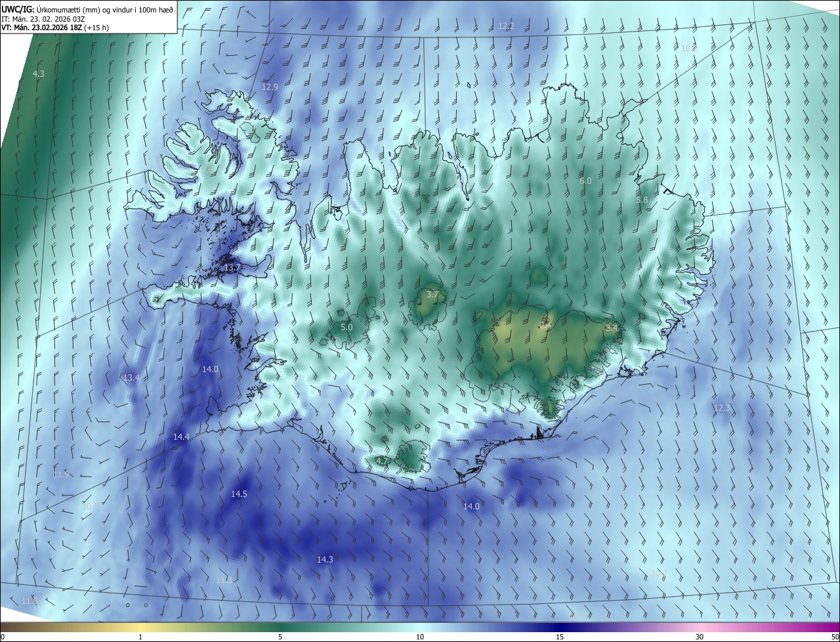The image size is (840, 642).
Task: Click the 7.6 value label in Westfjords
Action: pyautogui.click(x=207, y=170)
